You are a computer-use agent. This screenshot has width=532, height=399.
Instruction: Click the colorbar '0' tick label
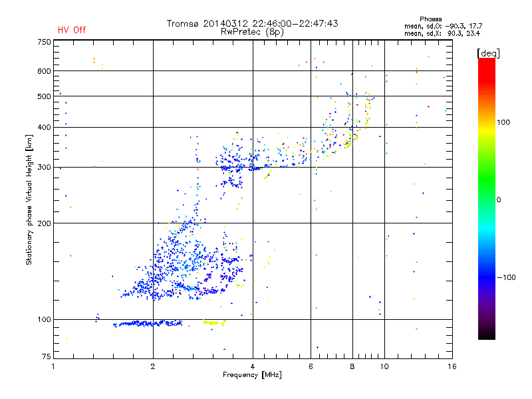pyautogui.click(x=499, y=200)
